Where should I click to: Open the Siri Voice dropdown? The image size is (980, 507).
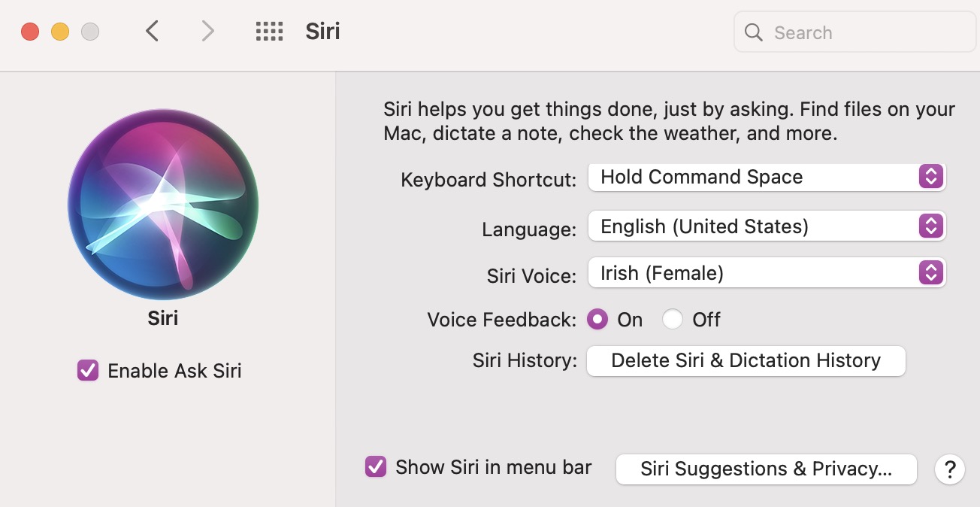[766, 273]
